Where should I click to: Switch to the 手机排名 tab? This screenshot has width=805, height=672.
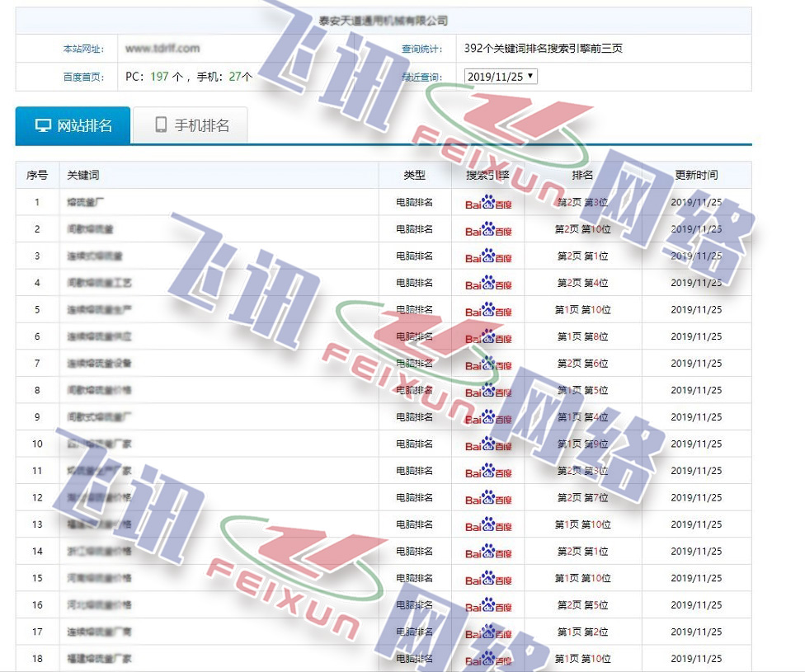pyautogui.click(x=191, y=125)
